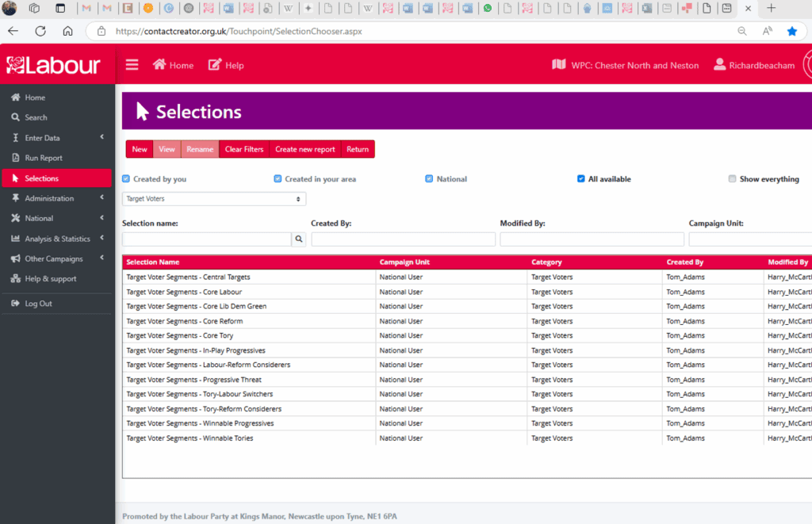Screen dimensions: 812x524
Task: Uncheck the National checkbox
Action: [429, 179]
